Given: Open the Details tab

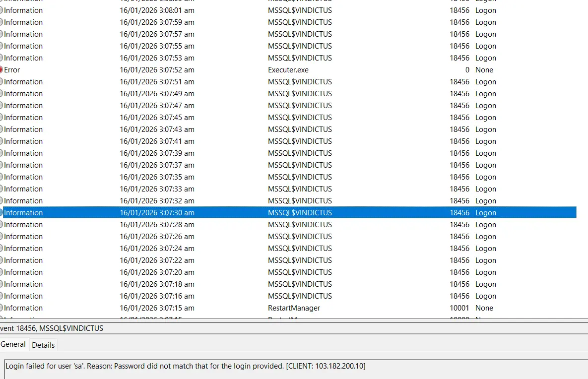Looking at the screenshot, I should (43, 345).
